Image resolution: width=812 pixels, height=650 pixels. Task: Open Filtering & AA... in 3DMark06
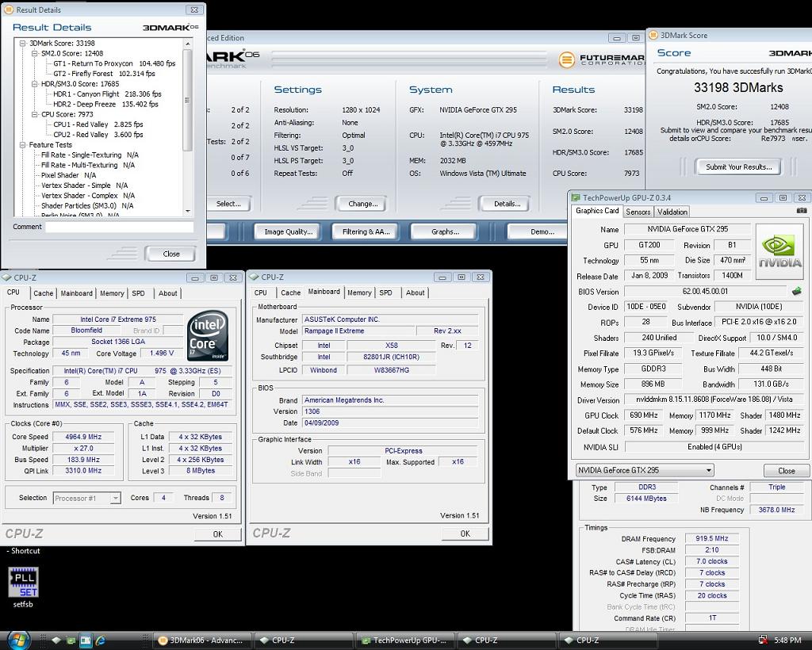[x=366, y=231]
